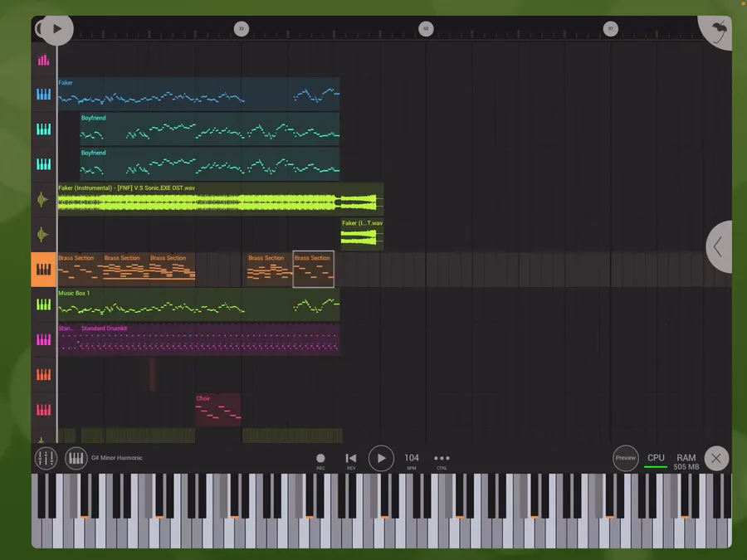Select the white-outlined Brass Section clip
Screen dimensions: 747x560
point(314,270)
